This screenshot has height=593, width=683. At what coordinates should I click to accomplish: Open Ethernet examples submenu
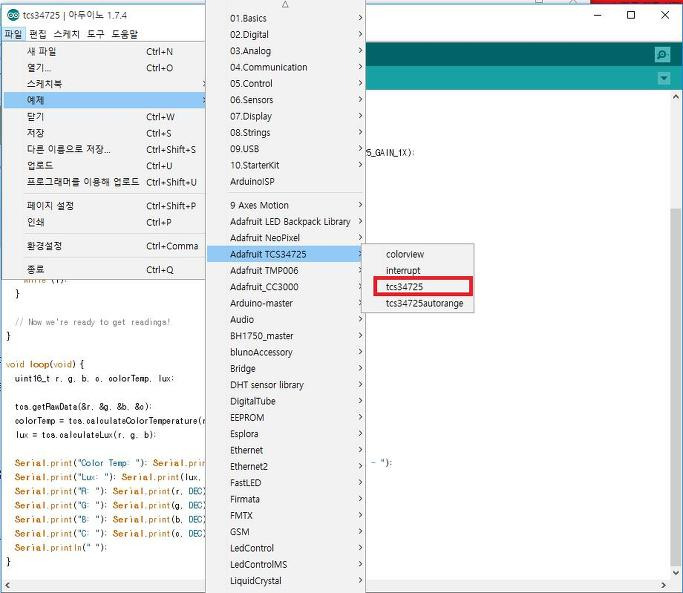[x=286, y=450]
